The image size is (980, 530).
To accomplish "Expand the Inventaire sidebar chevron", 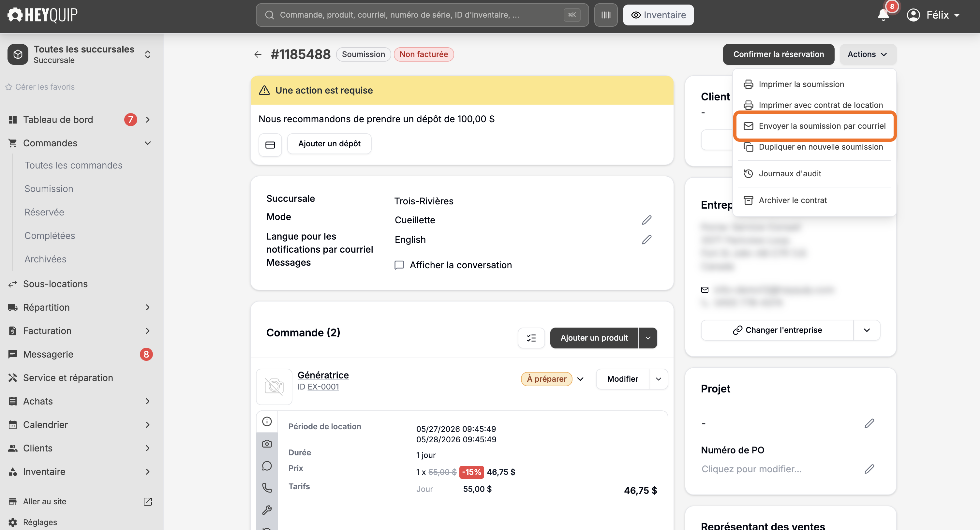I will click(x=148, y=472).
